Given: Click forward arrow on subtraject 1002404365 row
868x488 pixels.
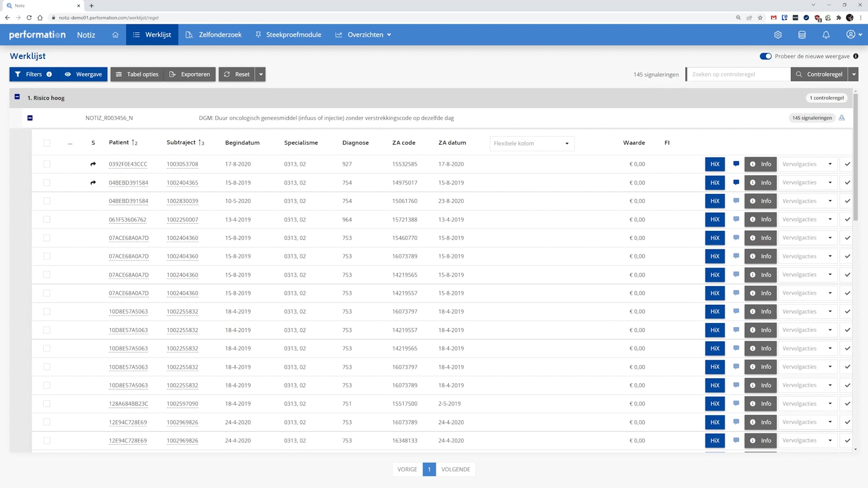Looking at the screenshot, I should [x=93, y=183].
